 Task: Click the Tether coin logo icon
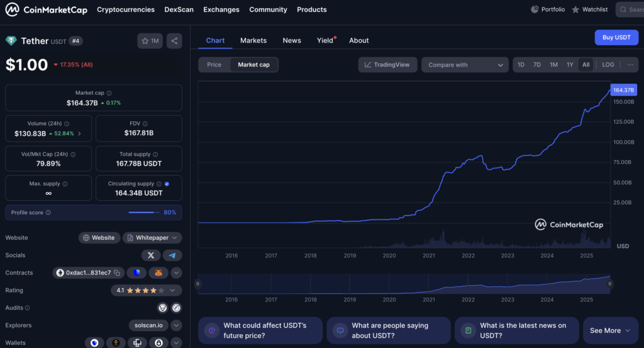point(11,41)
